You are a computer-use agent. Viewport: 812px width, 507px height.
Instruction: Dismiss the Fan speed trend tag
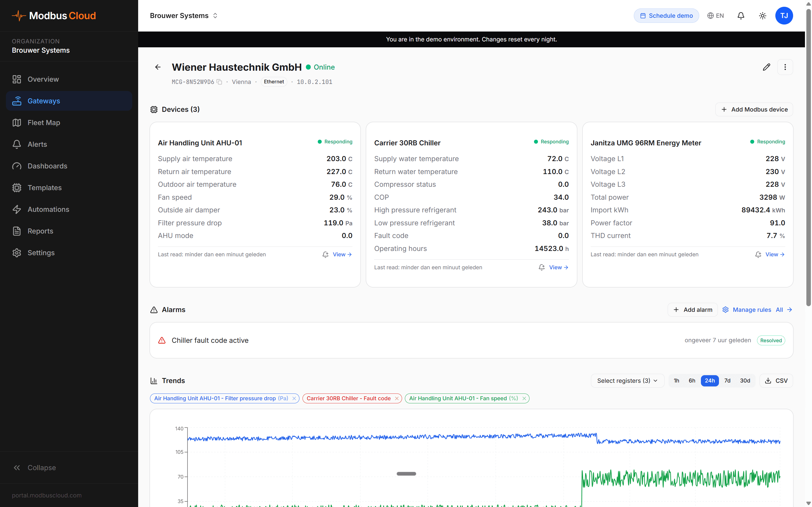tap(524, 398)
